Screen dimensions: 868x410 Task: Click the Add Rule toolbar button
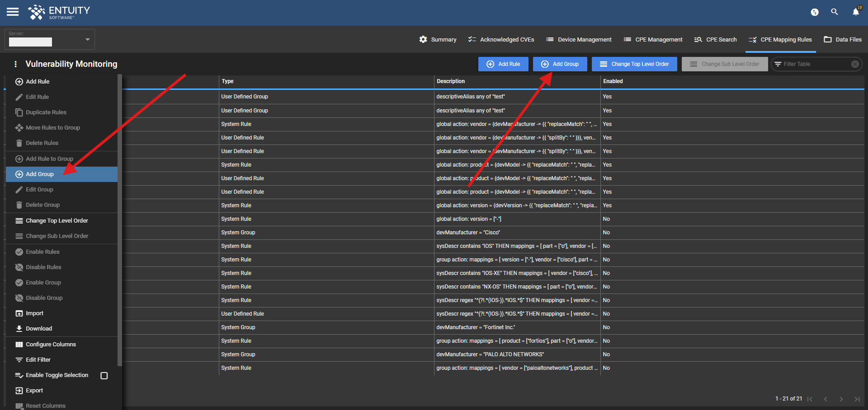point(503,64)
